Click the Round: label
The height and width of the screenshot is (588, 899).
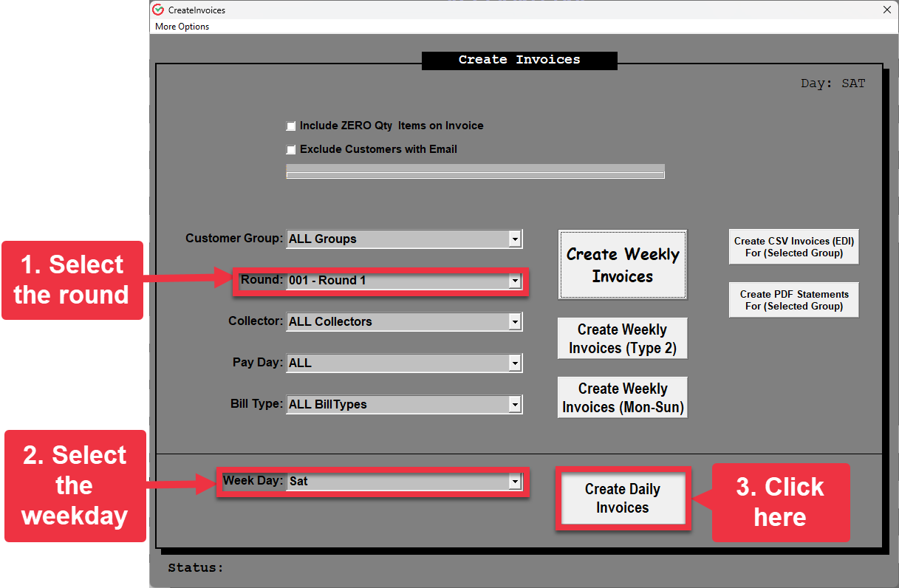262,280
